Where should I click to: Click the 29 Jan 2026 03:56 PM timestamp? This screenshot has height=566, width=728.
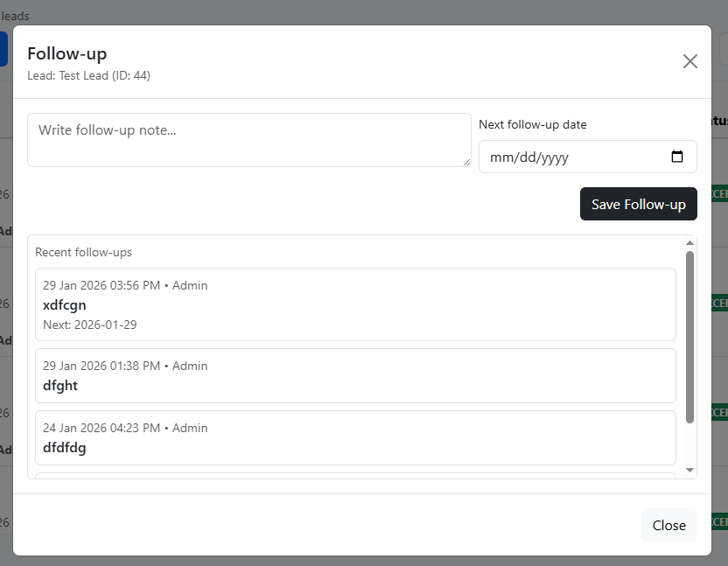(101, 285)
